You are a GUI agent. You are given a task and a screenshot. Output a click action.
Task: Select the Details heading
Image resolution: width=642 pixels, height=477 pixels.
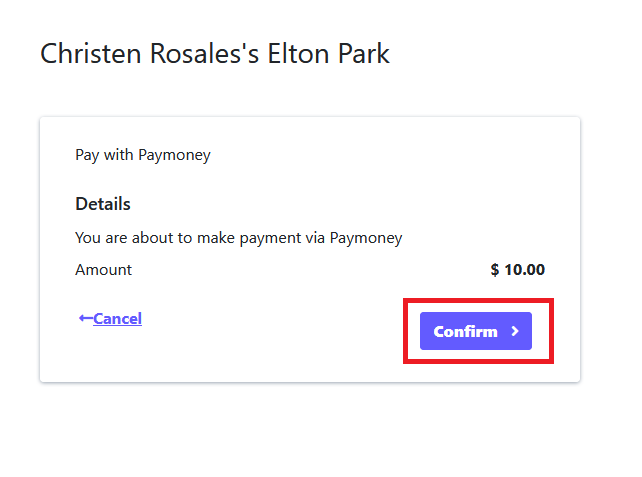(103, 204)
